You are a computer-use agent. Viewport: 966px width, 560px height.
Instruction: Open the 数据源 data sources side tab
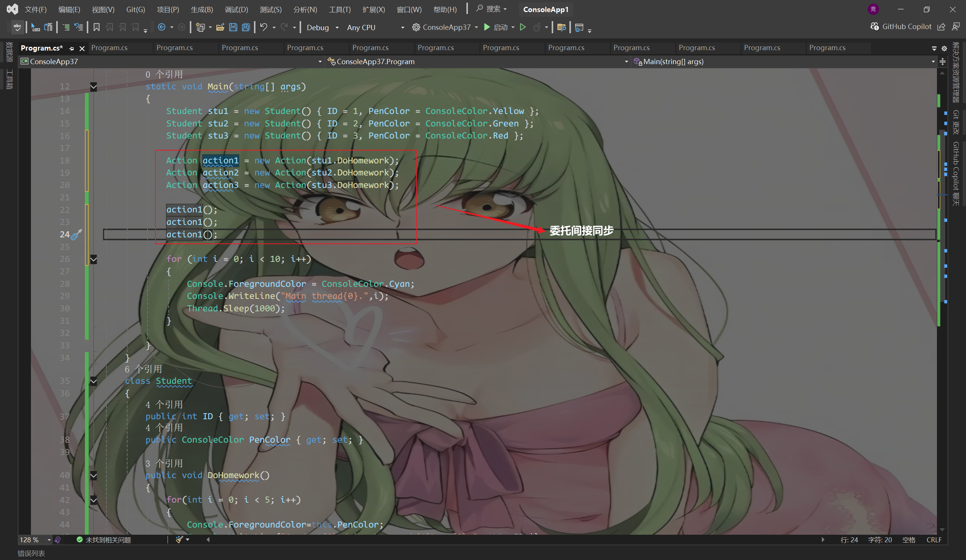9,52
